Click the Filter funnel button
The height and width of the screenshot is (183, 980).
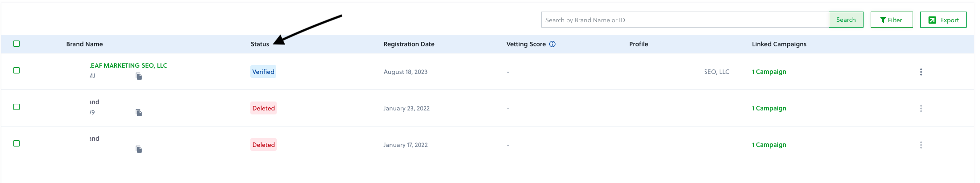891,20
